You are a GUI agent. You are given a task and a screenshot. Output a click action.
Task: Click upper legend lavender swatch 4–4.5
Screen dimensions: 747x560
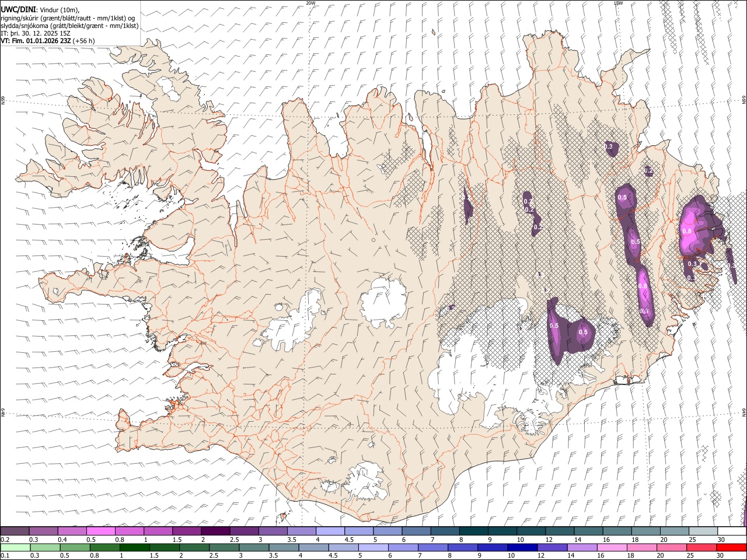(330, 531)
